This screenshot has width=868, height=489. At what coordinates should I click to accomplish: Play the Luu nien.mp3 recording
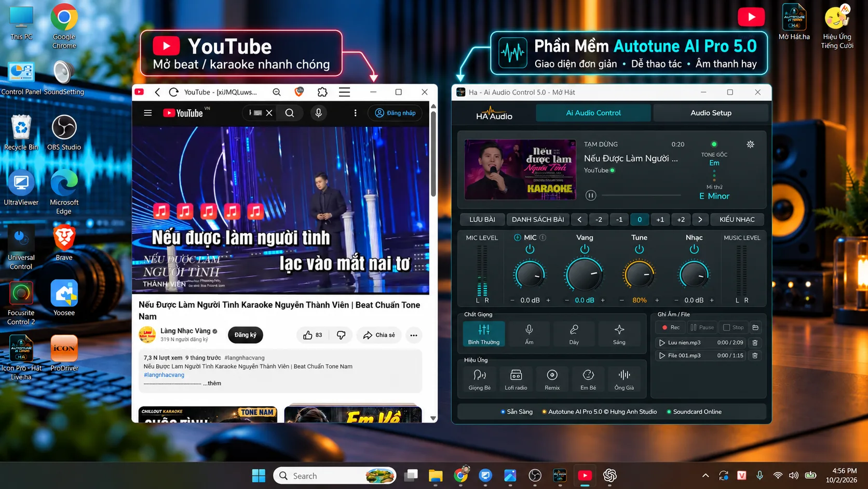[x=662, y=342]
